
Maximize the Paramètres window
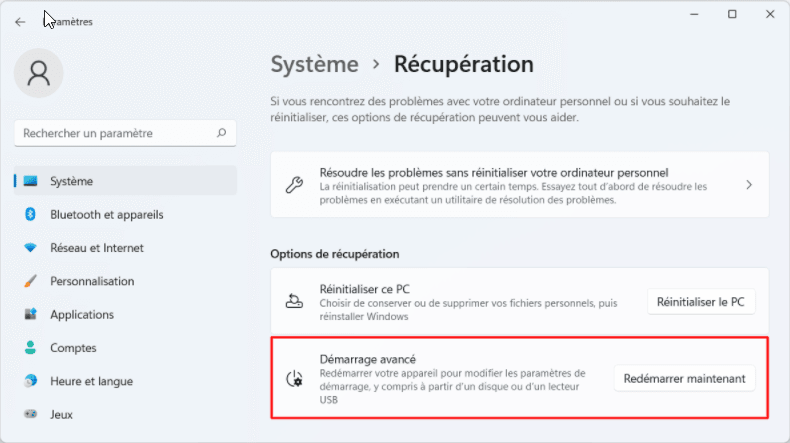coord(732,14)
